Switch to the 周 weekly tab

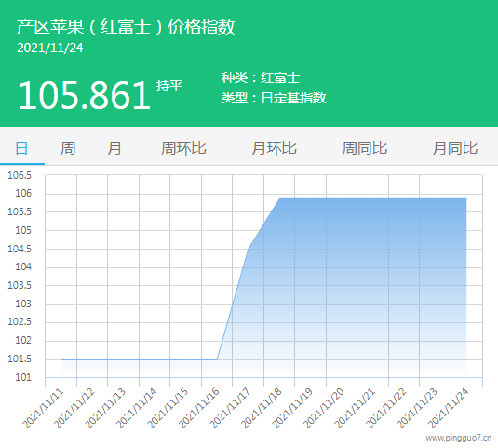pyautogui.click(x=68, y=148)
